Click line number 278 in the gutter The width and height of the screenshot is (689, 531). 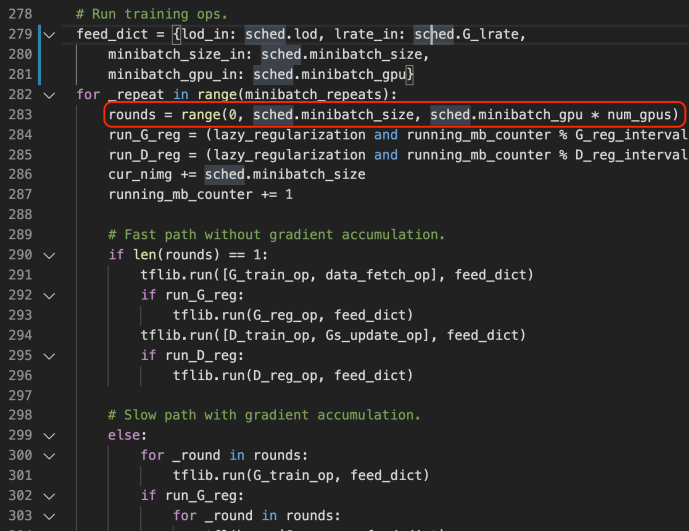pyautogui.click(x=20, y=15)
